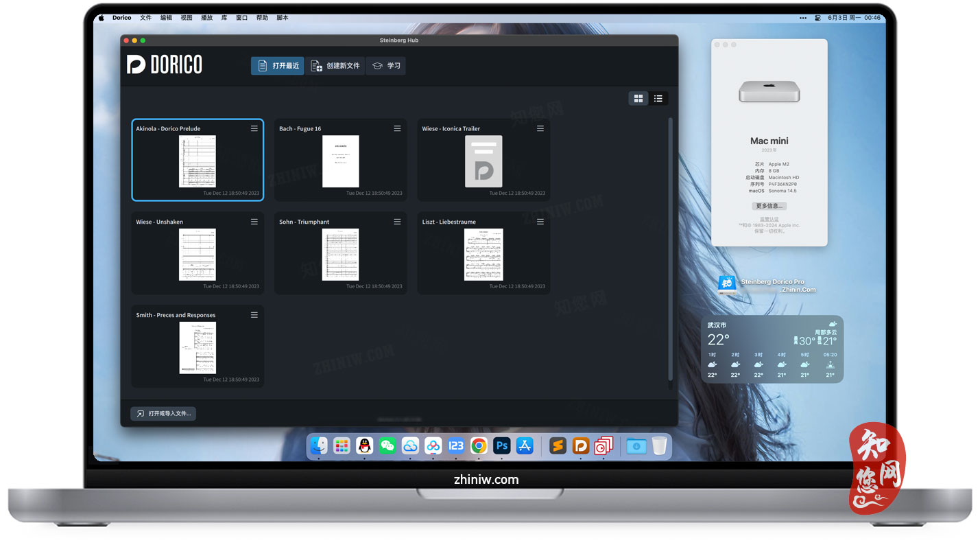Screen dimensions: 980x547
Task: Open Dorico app icon in the dock
Action: pos(581,446)
